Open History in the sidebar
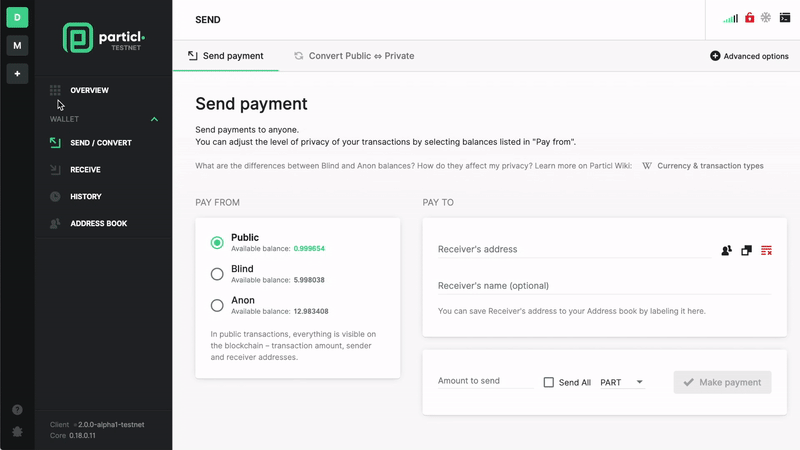The width and height of the screenshot is (800, 450). (x=86, y=196)
